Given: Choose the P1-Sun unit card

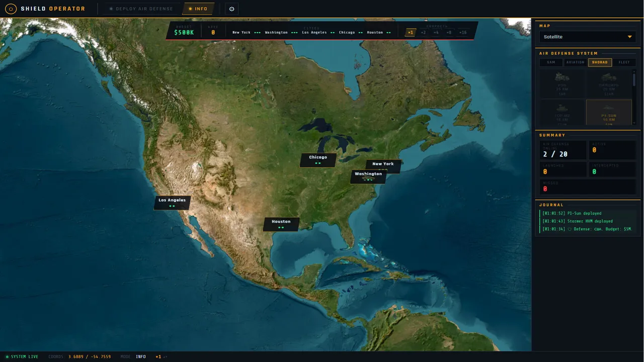Looking at the screenshot, I should pyautogui.click(x=609, y=112).
